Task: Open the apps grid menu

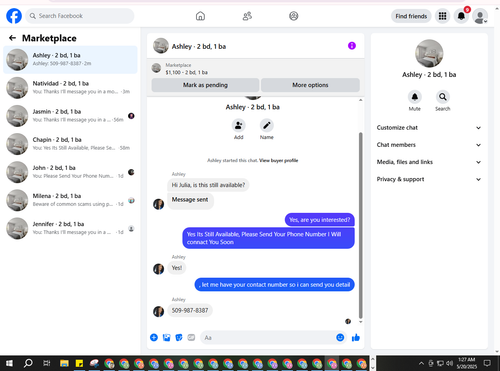Action: (x=442, y=16)
